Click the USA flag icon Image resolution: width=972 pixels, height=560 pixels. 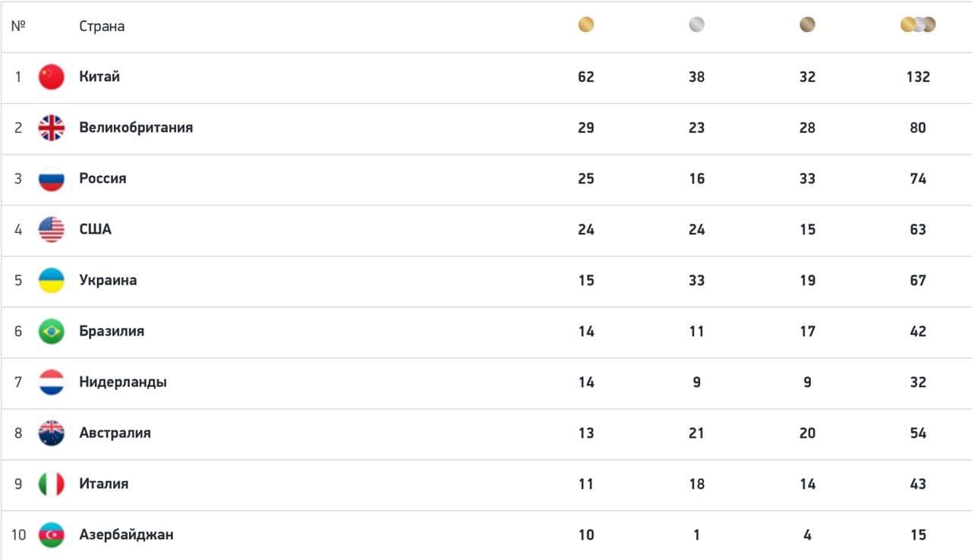point(52,229)
